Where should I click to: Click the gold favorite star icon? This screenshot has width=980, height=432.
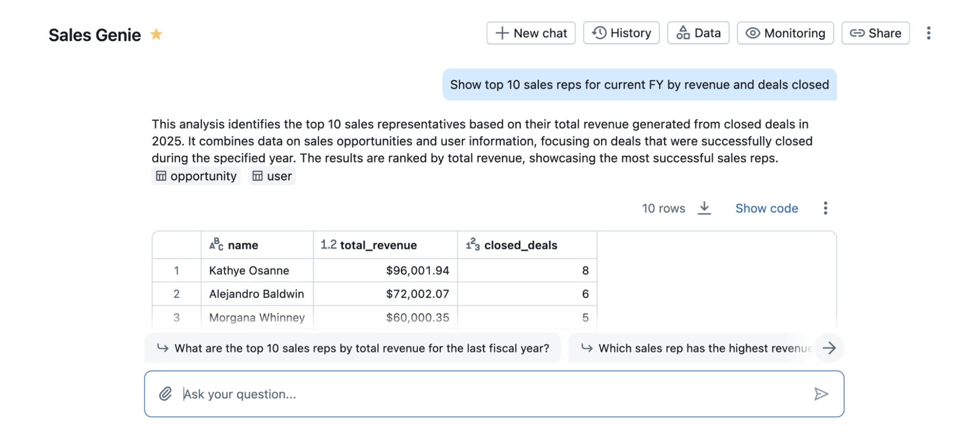(156, 34)
